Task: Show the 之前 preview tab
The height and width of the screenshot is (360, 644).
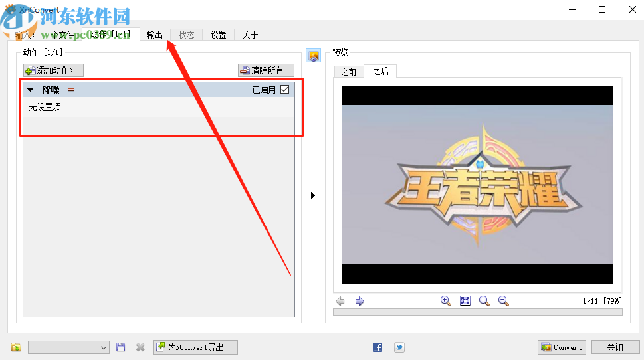Action: point(349,72)
